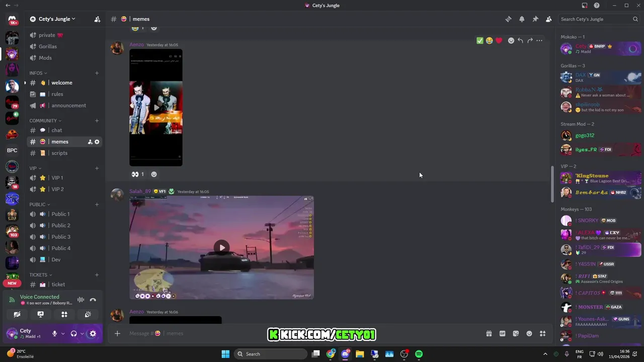Show pinned messages
Screen dimensions: 644x362
[x=535, y=19]
